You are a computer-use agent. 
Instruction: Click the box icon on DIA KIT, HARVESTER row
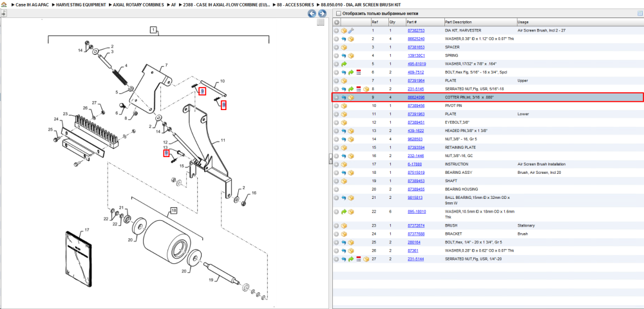(344, 31)
